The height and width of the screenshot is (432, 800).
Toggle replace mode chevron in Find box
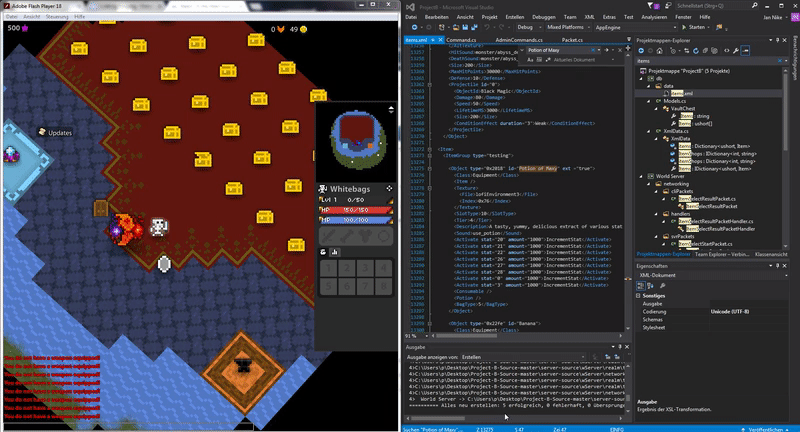(522, 50)
